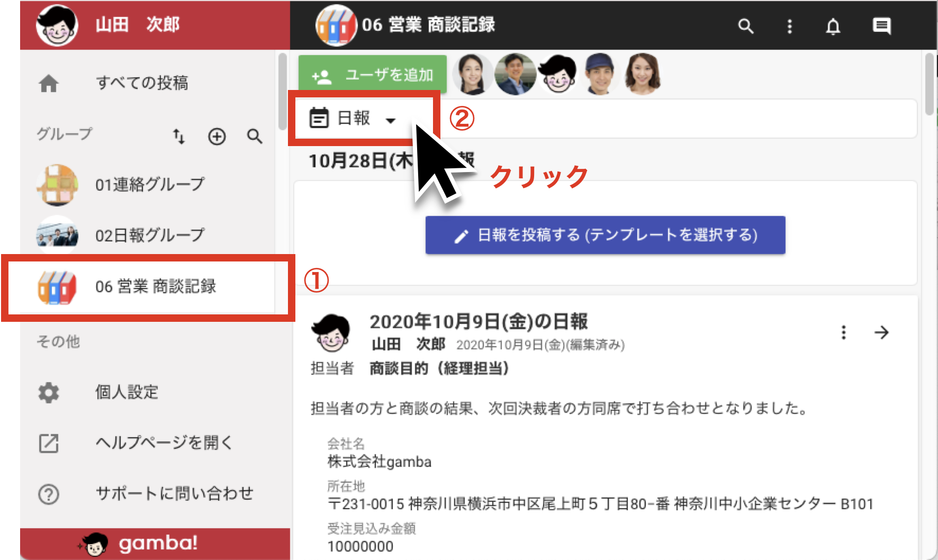The height and width of the screenshot is (560, 938).
Task: Open post details with the arrow icon
Action: pos(881,332)
